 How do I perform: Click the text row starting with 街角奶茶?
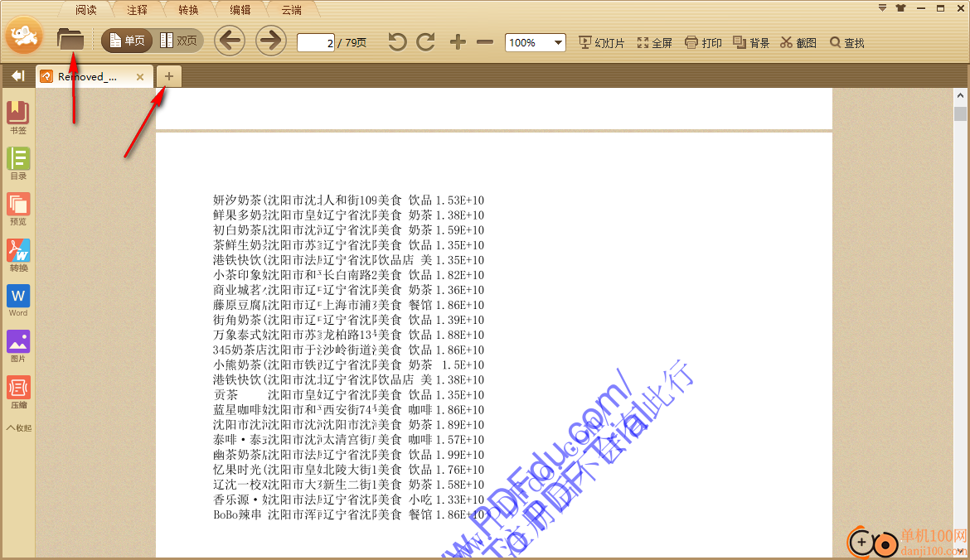348,320
